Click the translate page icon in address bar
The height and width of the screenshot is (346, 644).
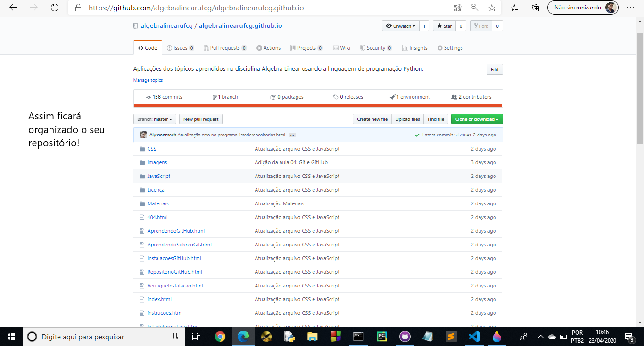457,8
